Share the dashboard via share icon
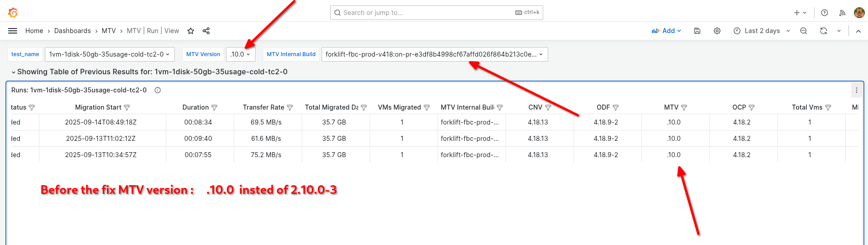The height and width of the screenshot is (245, 868). (206, 31)
